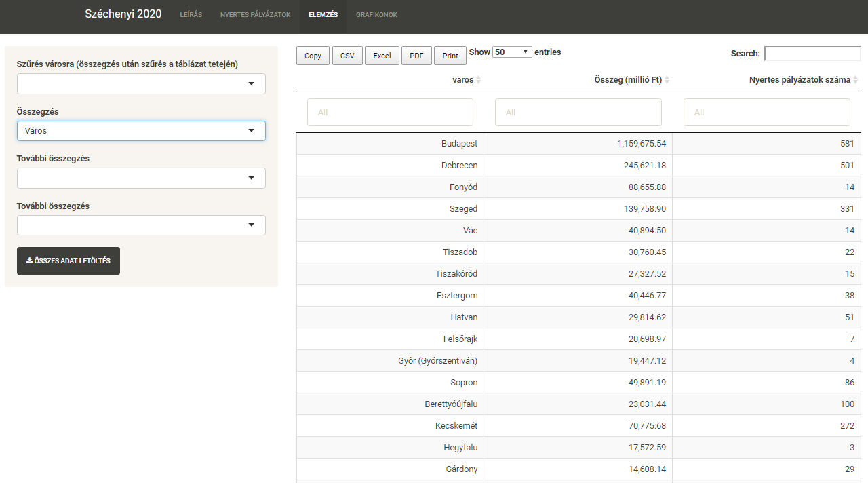This screenshot has height=483, width=868.
Task: Open the Szűrés városra dropdown
Action: click(141, 83)
